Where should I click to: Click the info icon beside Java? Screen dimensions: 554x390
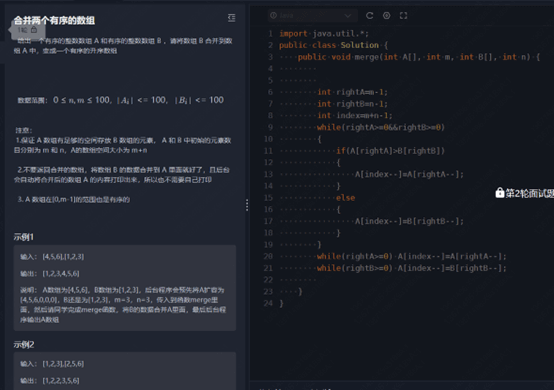point(273,16)
